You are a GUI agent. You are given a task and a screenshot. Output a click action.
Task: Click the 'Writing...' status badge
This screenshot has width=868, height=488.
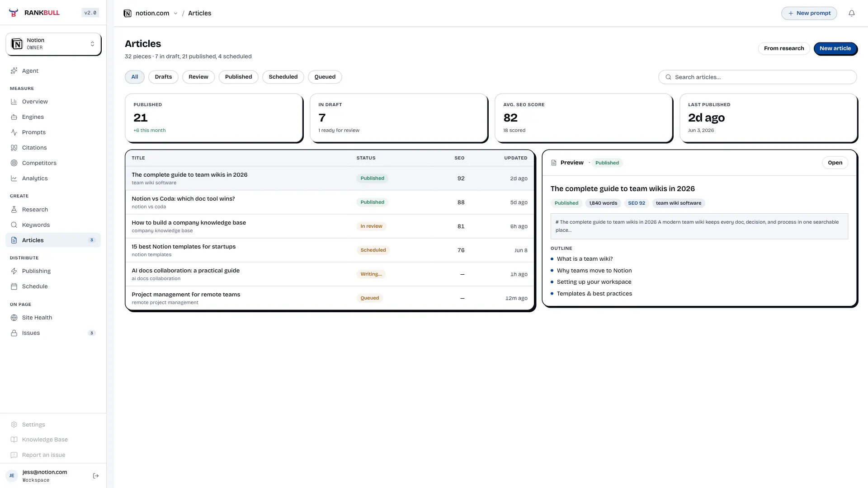tap(371, 274)
